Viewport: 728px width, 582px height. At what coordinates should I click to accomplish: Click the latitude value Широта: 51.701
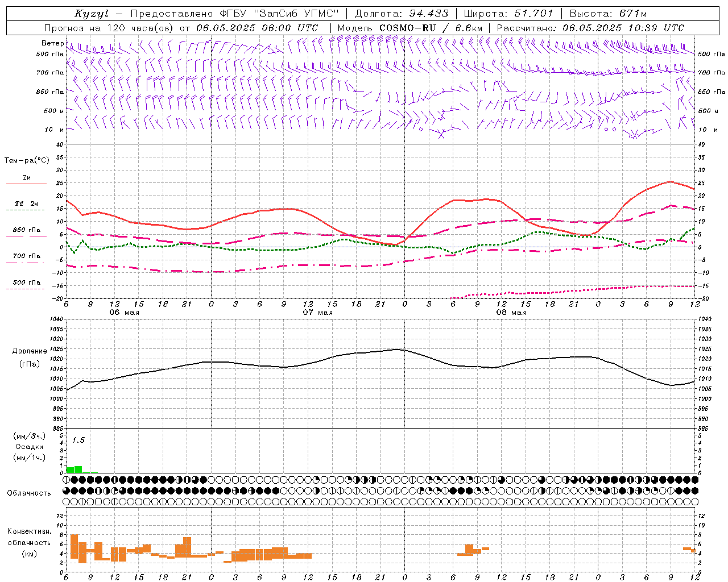508,14
